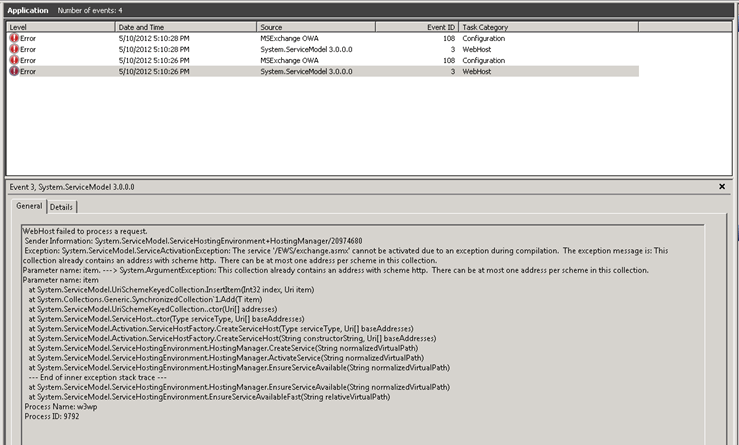
Task: Click the System.ServiceModel 3.0.0.0 source at 5:10:26 PM
Action: coord(305,72)
